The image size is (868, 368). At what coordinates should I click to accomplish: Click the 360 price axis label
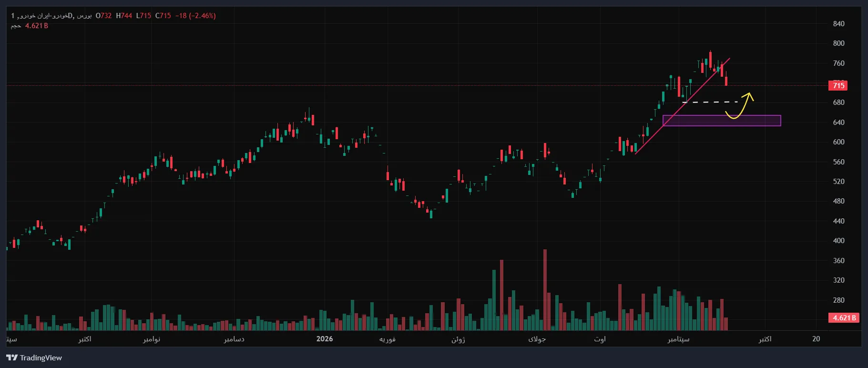click(838, 261)
